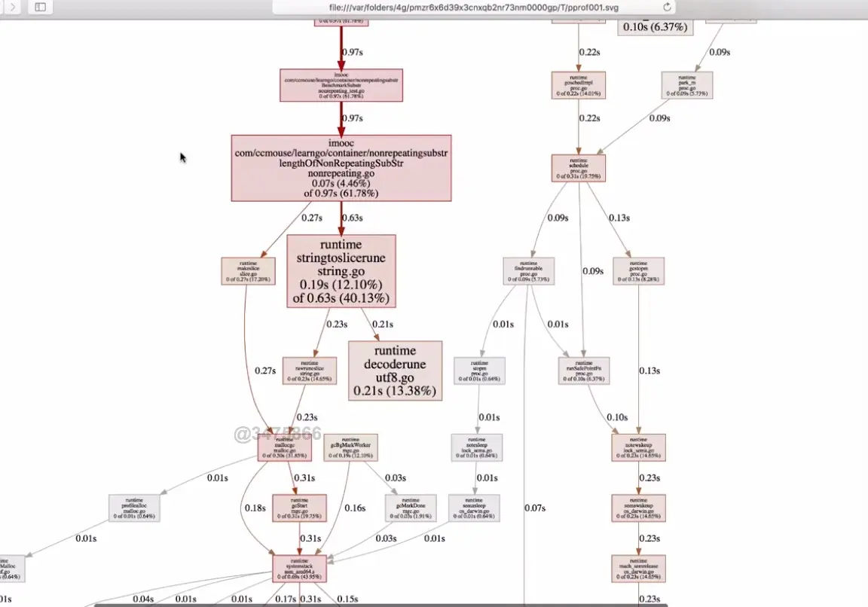
Task: Select the runtime findrunnable node
Action: 529,271
